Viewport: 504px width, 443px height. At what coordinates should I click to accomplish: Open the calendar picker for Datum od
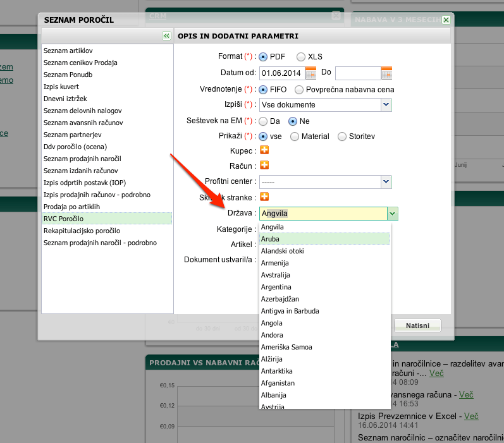310,73
